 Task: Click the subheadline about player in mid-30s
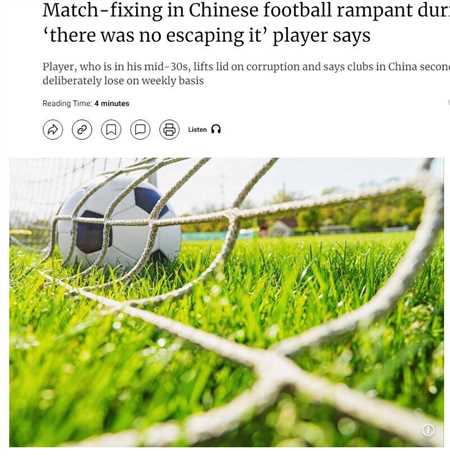pos(246,67)
